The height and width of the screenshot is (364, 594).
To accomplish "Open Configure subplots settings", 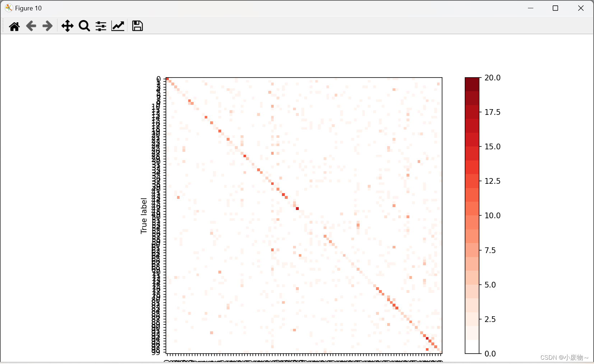I will tap(101, 26).
